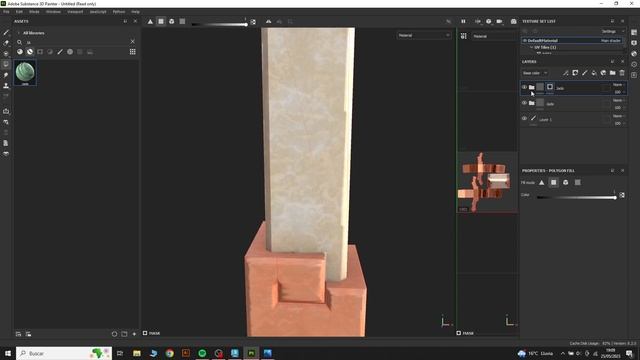The width and height of the screenshot is (640, 360).
Task: Set Properties fill mode to polygon
Action: coord(553,182)
